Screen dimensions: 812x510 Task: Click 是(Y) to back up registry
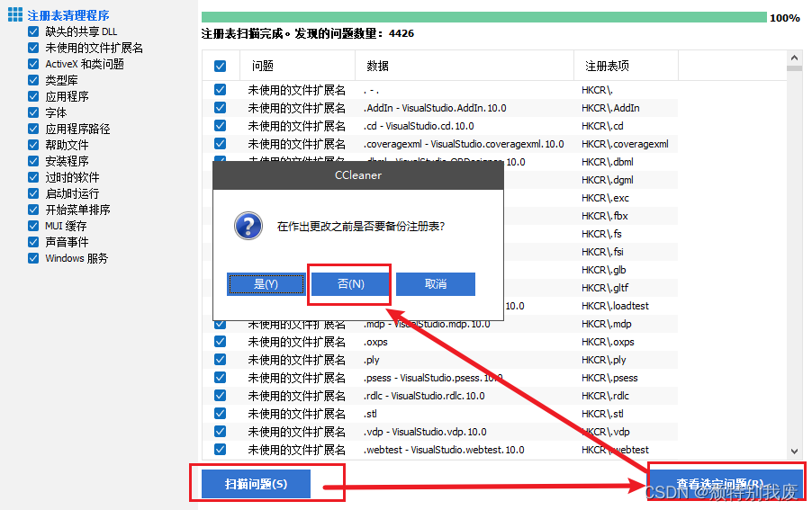click(x=266, y=284)
